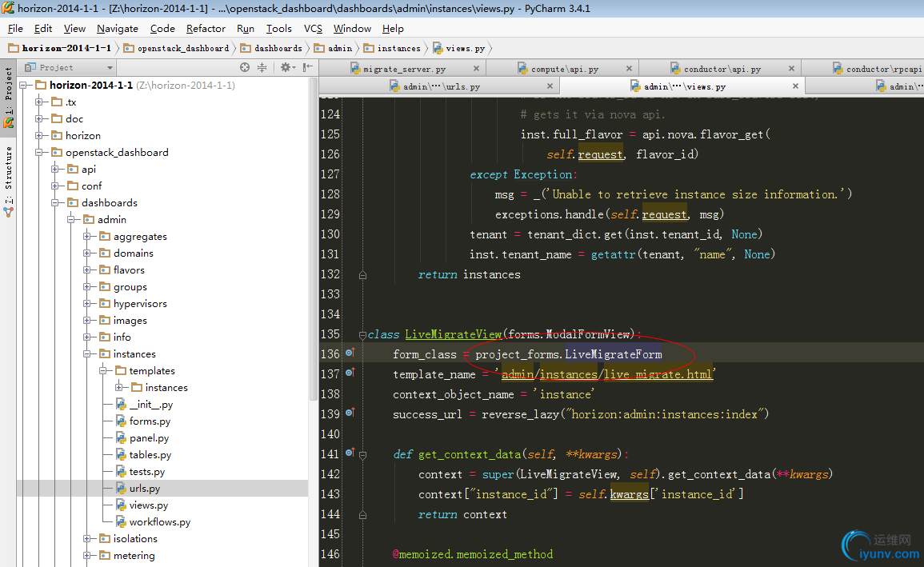
Task: Expand the hypervisors folder in tree
Action: pos(87,304)
